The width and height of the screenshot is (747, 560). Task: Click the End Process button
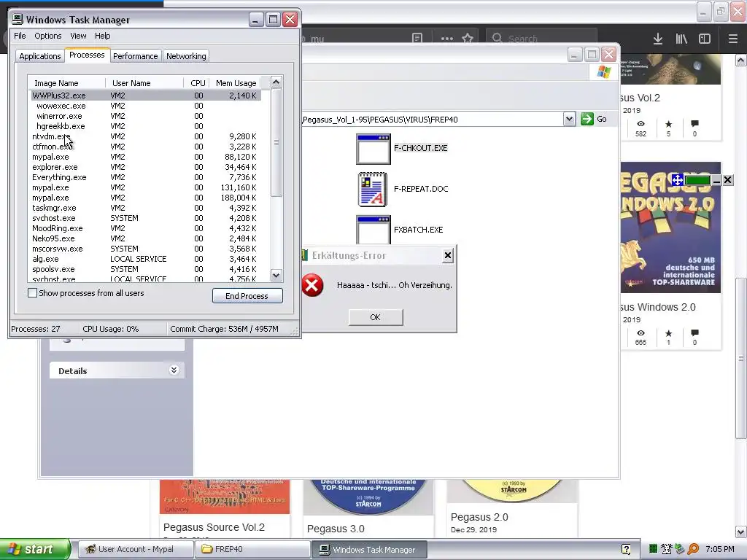point(247,296)
